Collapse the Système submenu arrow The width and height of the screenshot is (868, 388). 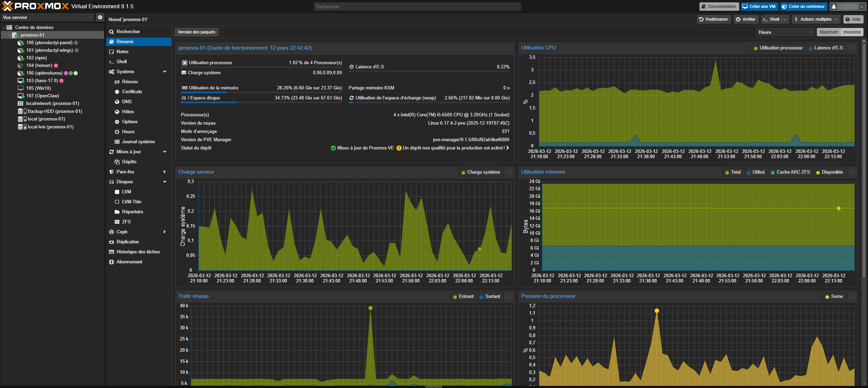point(165,72)
